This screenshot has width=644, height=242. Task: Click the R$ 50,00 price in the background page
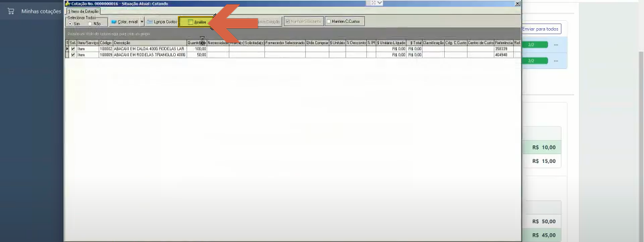[x=544, y=221]
